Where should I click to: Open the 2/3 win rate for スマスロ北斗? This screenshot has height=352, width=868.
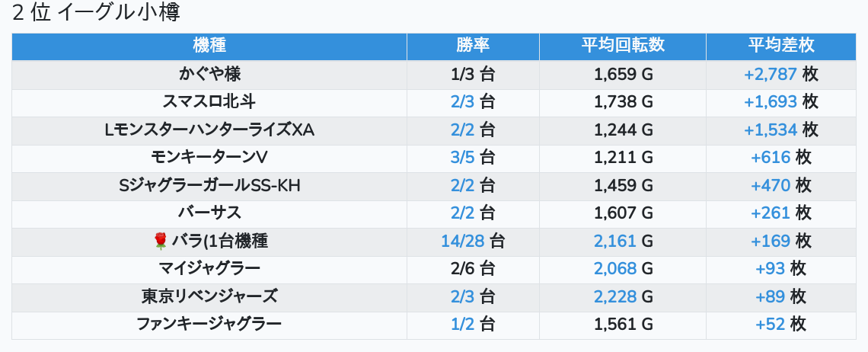coord(462,101)
